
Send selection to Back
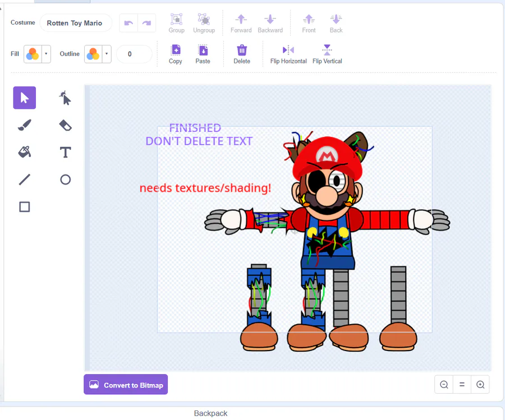pos(336,24)
